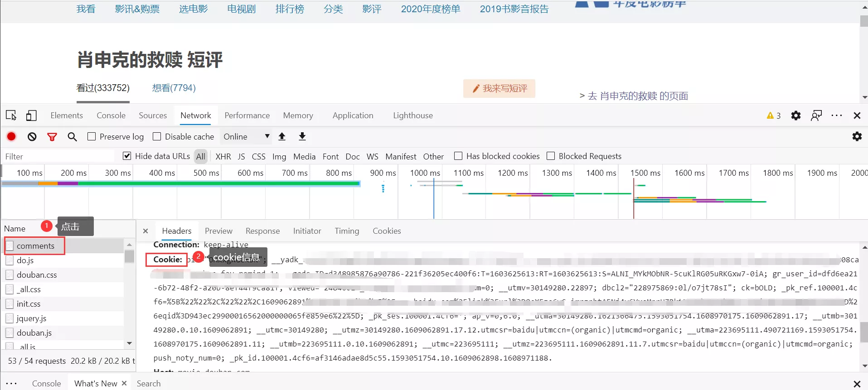The image size is (868, 390).
Task: Close the bottom drawer panel
Action: [857, 384]
